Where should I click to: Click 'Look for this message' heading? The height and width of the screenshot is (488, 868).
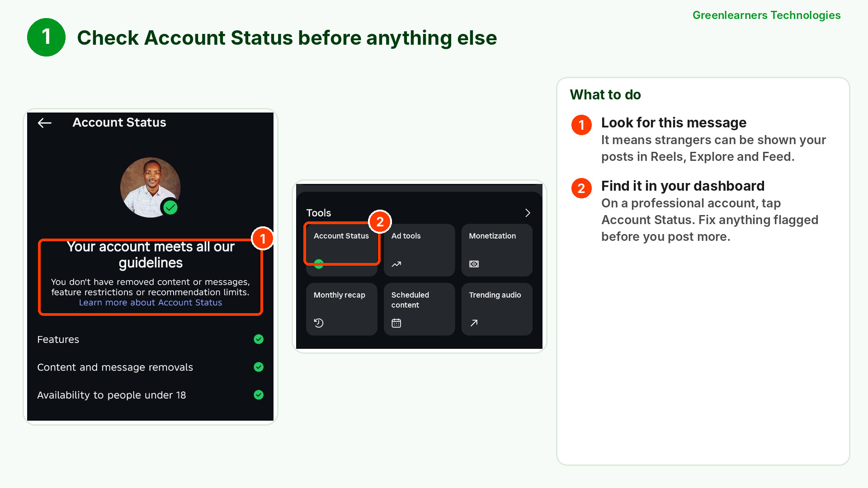[674, 123]
